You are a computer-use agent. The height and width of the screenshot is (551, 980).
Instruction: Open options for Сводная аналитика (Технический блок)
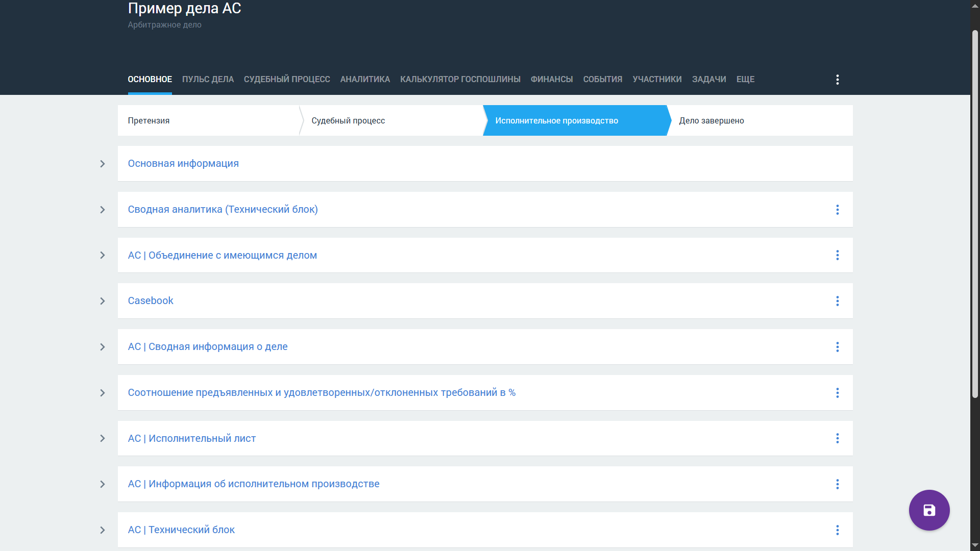[837, 210]
